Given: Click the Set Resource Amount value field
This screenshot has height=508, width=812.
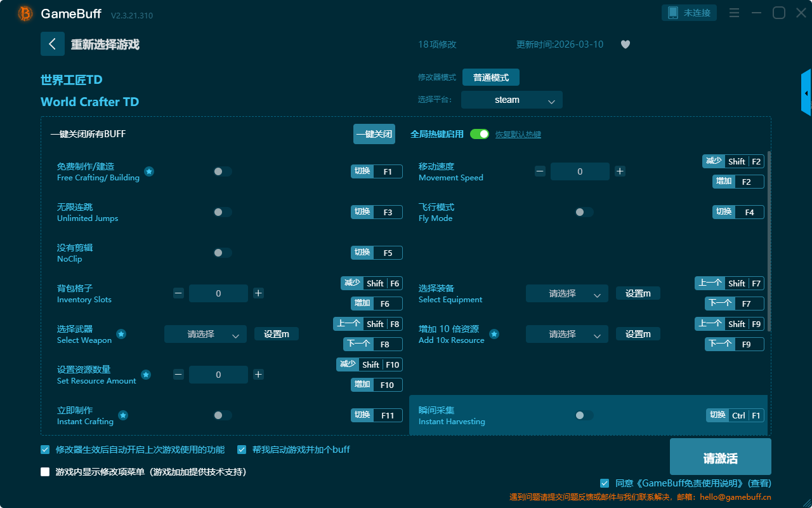Looking at the screenshot, I should click(218, 375).
